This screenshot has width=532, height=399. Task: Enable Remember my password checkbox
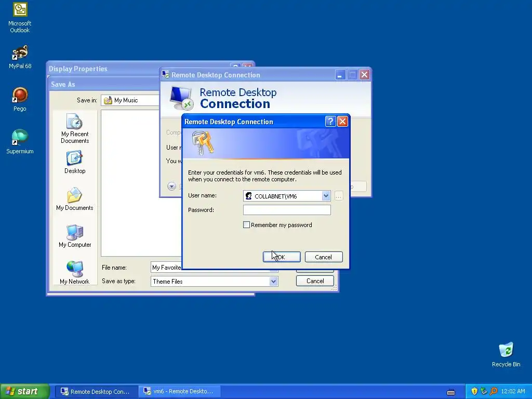tap(247, 224)
